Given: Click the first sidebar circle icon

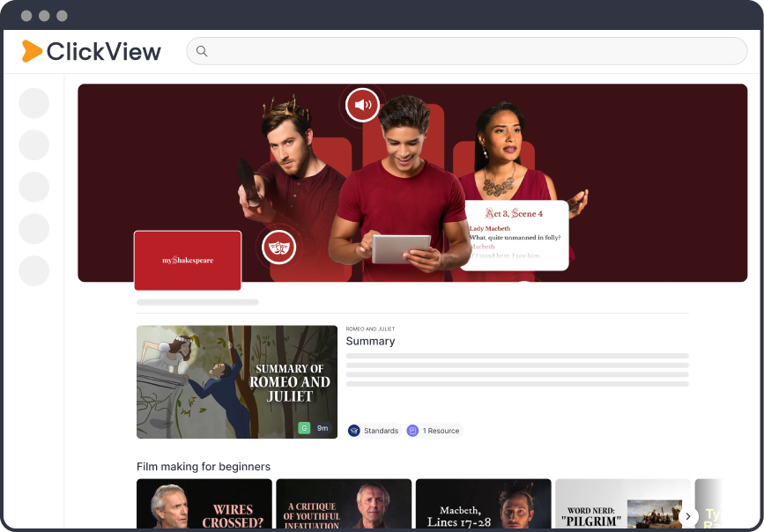Looking at the screenshot, I should pyautogui.click(x=34, y=103).
